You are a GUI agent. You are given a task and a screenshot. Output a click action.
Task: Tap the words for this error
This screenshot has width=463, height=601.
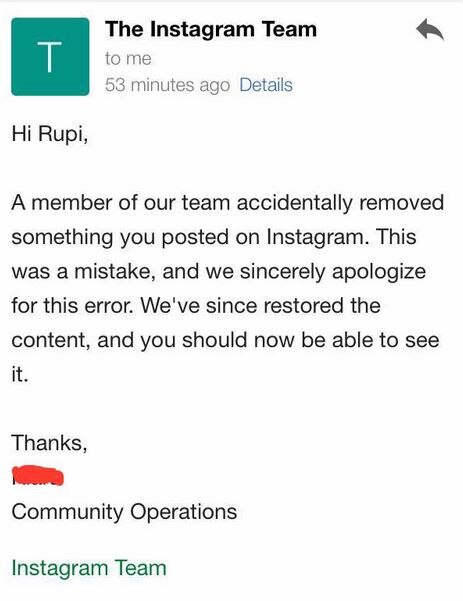pyautogui.click(x=73, y=306)
